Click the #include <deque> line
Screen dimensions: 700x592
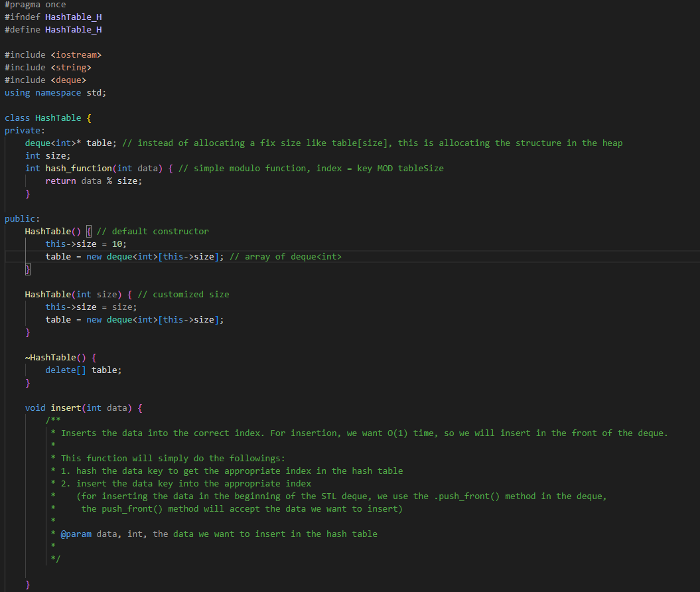[48, 80]
